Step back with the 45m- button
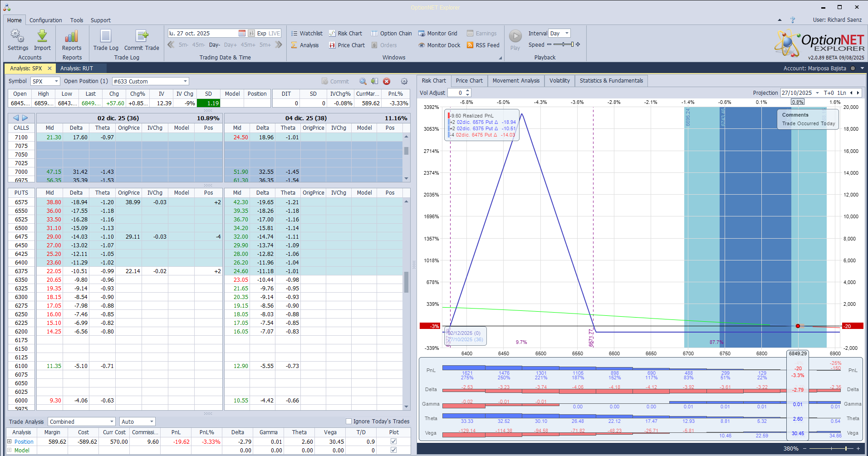868x456 pixels. pyautogui.click(x=199, y=45)
